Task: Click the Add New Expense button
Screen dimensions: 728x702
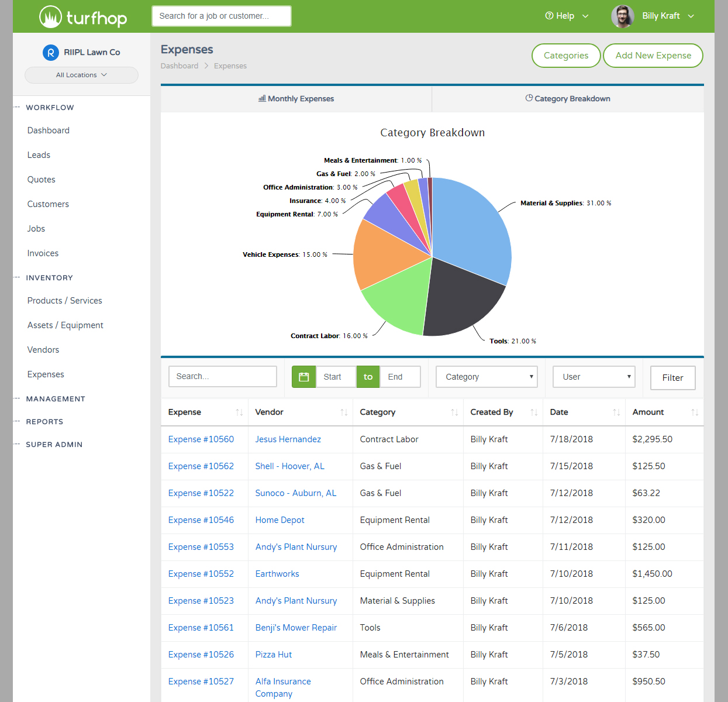Action: pos(653,56)
